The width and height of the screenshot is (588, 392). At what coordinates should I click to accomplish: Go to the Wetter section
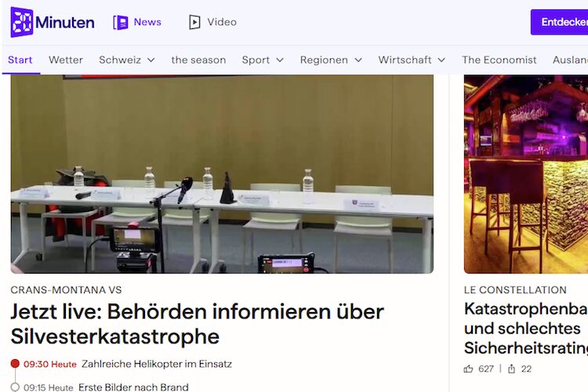(66, 60)
